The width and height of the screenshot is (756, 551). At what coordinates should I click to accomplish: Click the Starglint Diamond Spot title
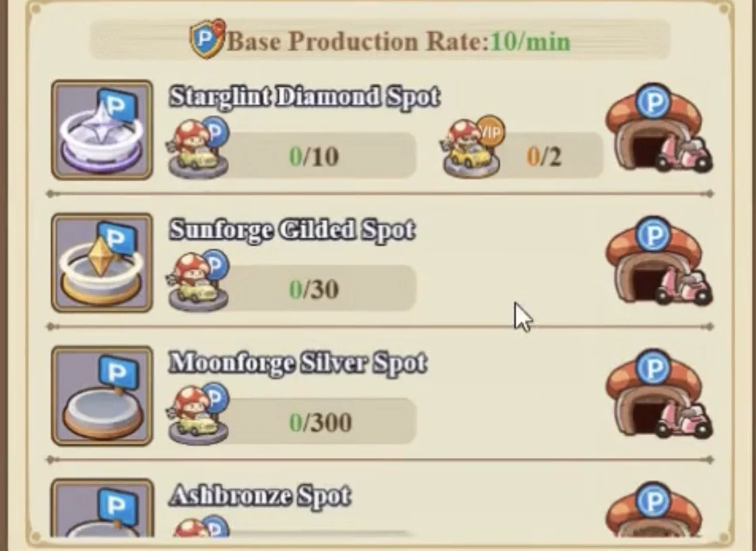point(305,97)
